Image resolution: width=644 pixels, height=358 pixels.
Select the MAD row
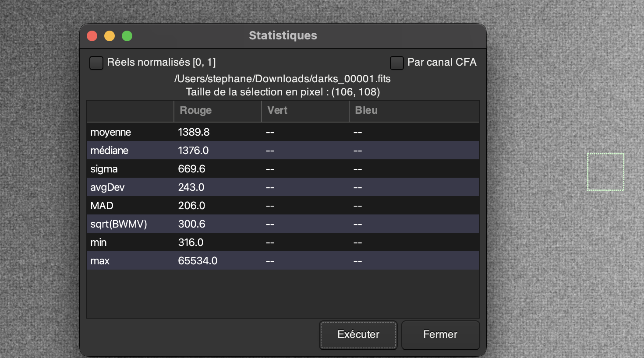[102, 206]
